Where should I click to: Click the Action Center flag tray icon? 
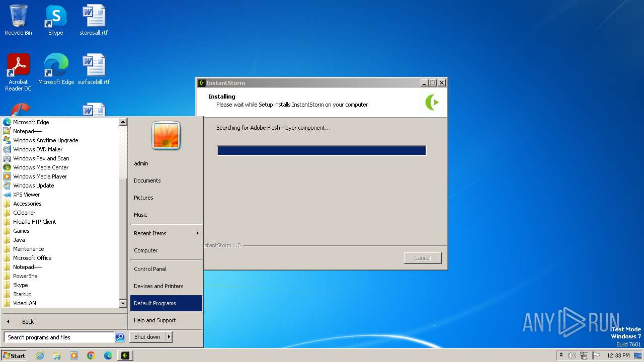[x=596, y=355]
